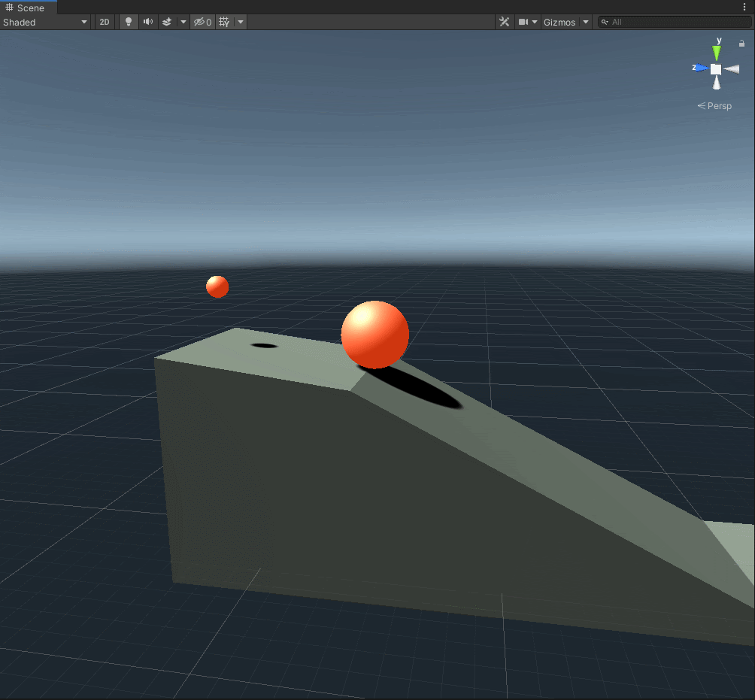The height and width of the screenshot is (700, 755).
Task: Open the Shaded draw mode dropdown
Action: pyautogui.click(x=45, y=22)
